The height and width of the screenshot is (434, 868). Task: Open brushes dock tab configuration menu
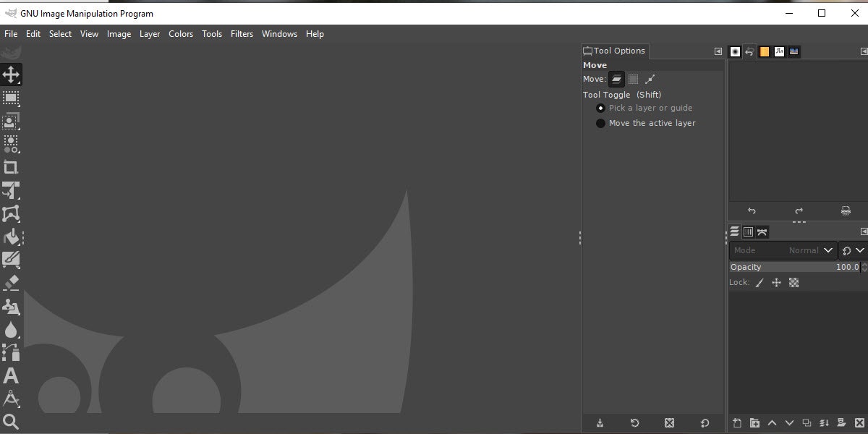click(864, 51)
